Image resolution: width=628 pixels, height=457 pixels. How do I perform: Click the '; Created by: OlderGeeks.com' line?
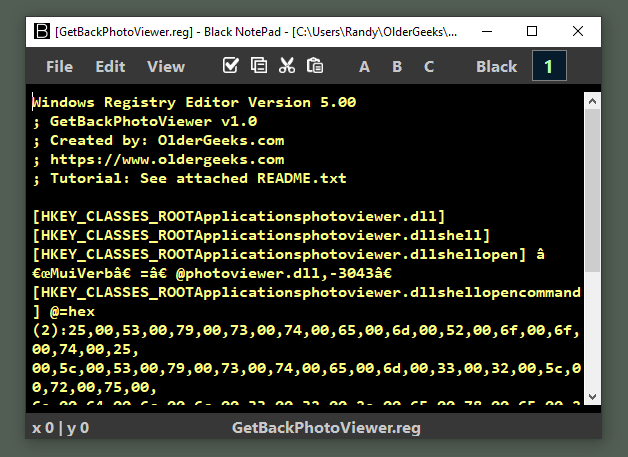coord(158,141)
